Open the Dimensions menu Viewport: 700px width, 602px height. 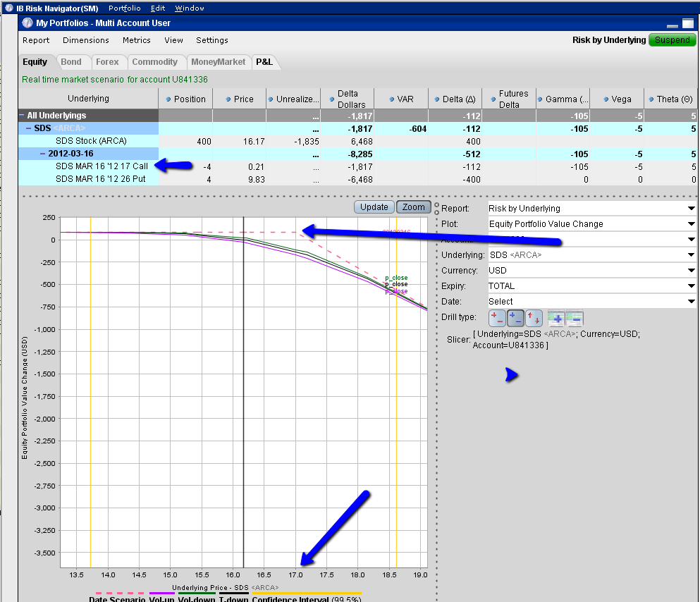[x=86, y=40]
